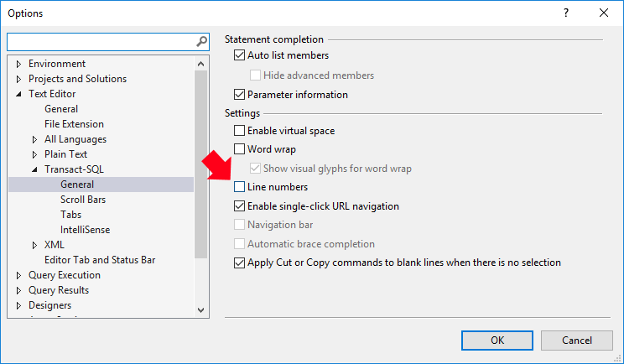Select the Designers tree item
The height and width of the screenshot is (364, 624).
pos(49,305)
